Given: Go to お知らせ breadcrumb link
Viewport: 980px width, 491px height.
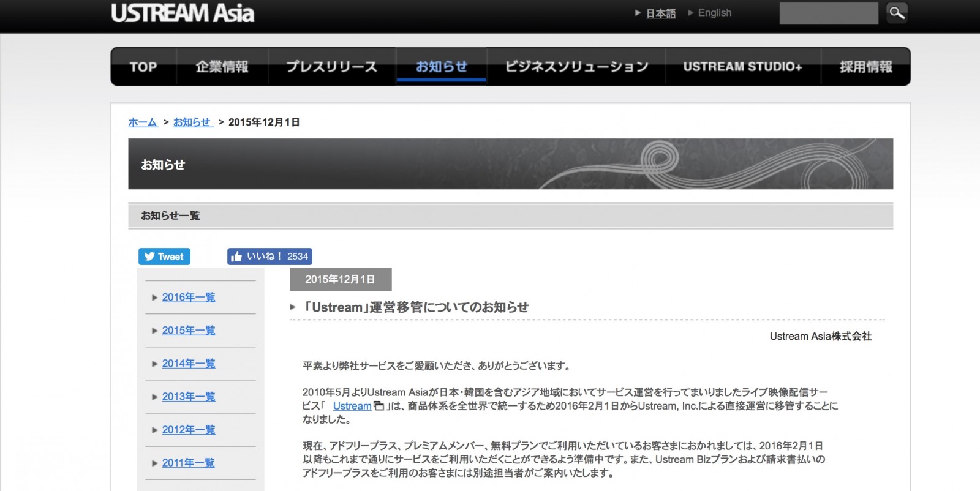Looking at the screenshot, I should pos(193,122).
